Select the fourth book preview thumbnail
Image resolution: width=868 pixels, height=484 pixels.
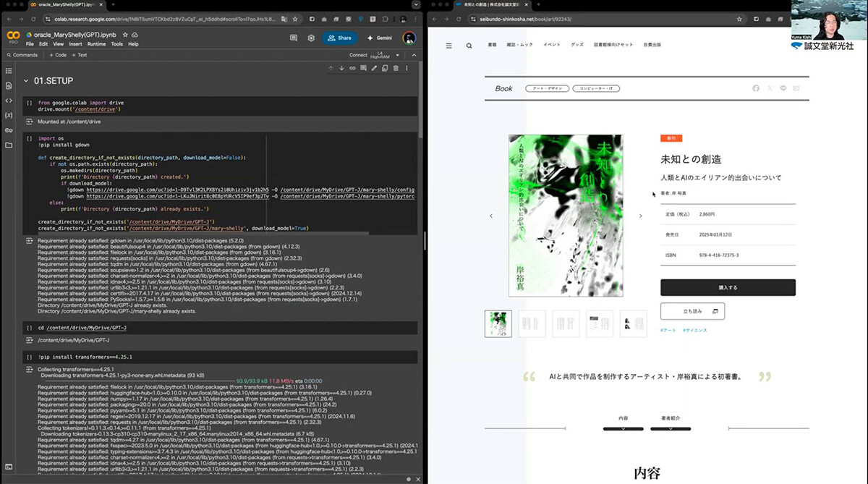(x=600, y=323)
